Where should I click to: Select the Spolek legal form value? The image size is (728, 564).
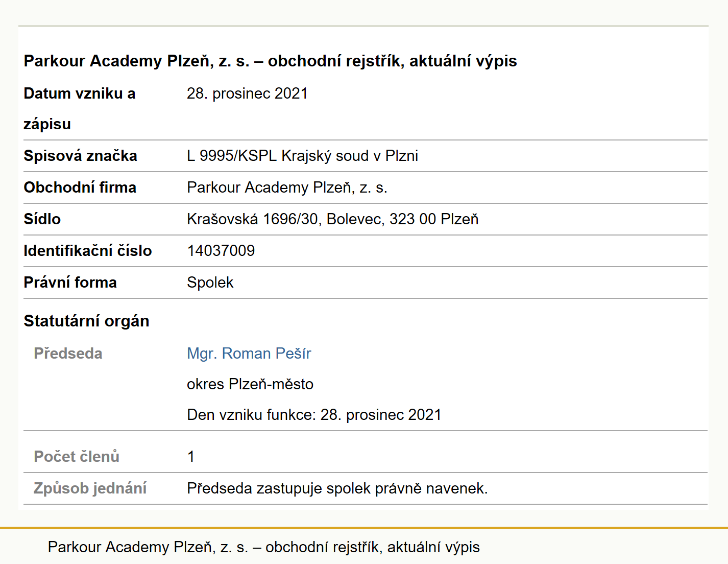point(210,283)
